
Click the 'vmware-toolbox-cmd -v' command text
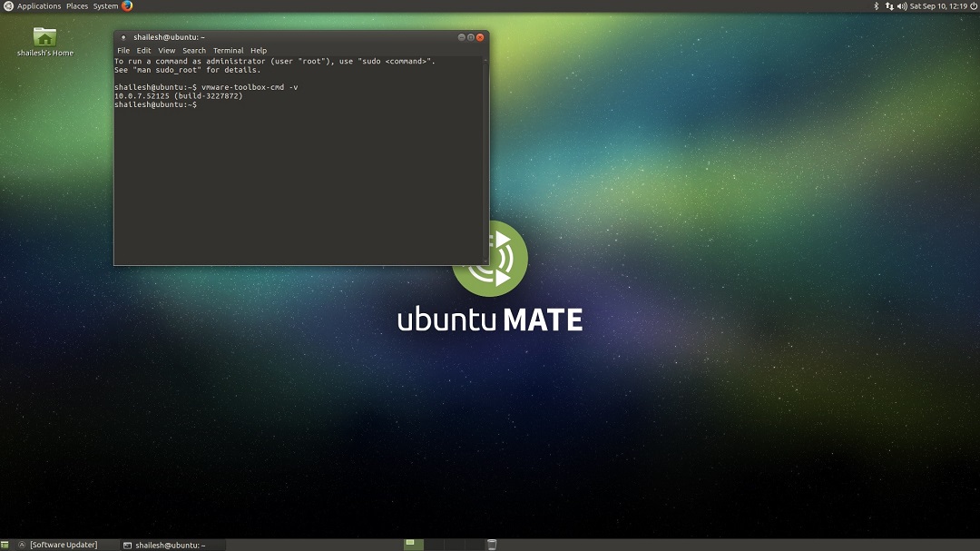tap(250, 87)
